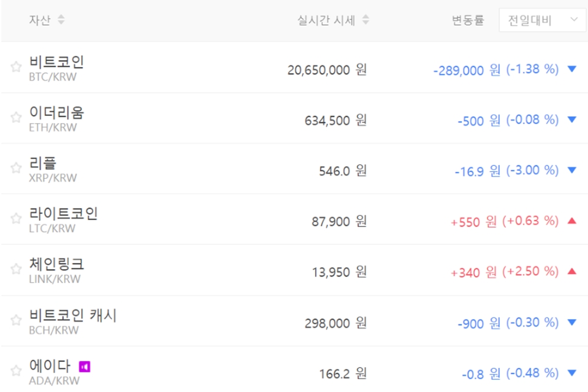
Task: Click the red up arrow on Litecoin row
Action: (572, 221)
